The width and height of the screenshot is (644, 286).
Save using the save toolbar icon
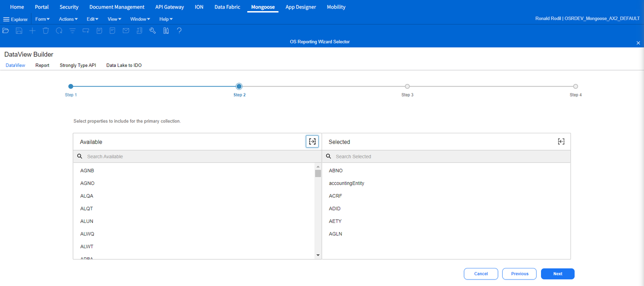(x=19, y=30)
